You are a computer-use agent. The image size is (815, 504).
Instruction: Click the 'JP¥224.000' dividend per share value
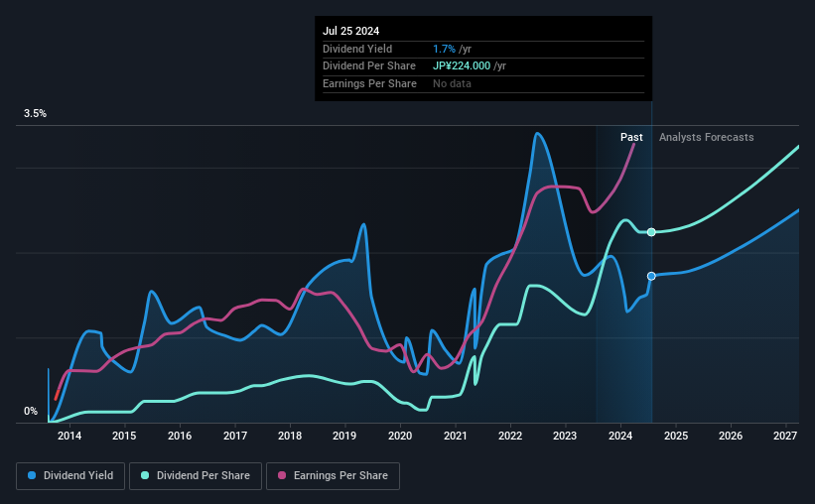pyautogui.click(x=462, y=66)
